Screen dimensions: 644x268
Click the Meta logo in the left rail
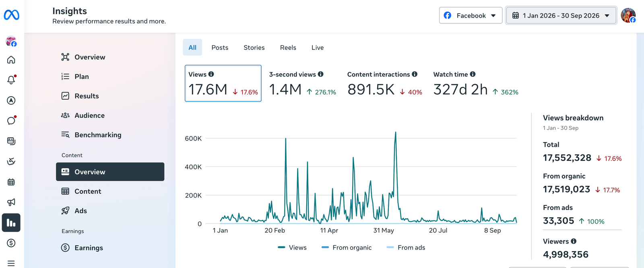[x=11, y=15]
